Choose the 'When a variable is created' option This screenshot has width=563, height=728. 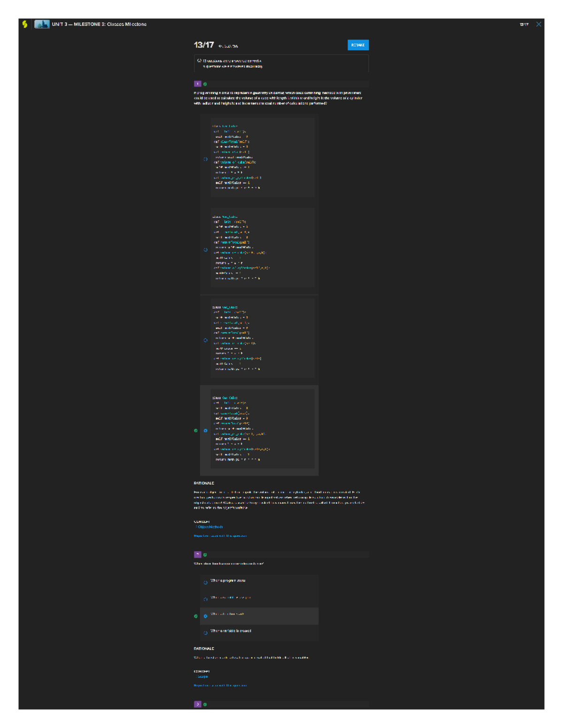[205, 633]
